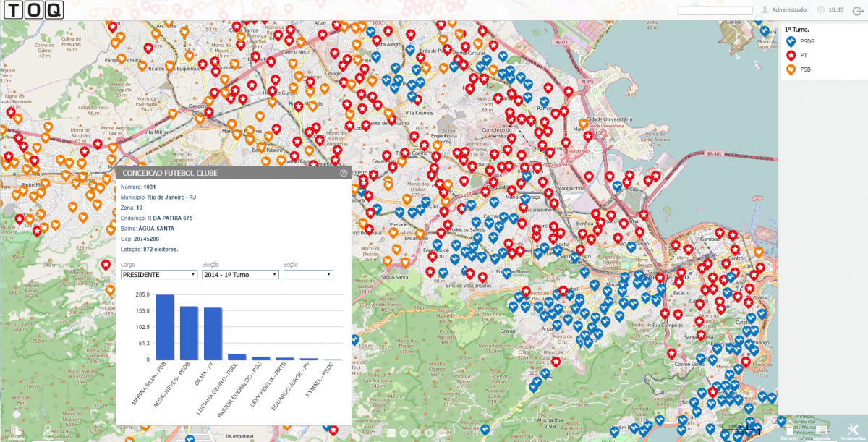Click the popup title CONCEICAO FUTEBOL CLUBE
This screenshot has height=442, width=868.
[171, 174]
